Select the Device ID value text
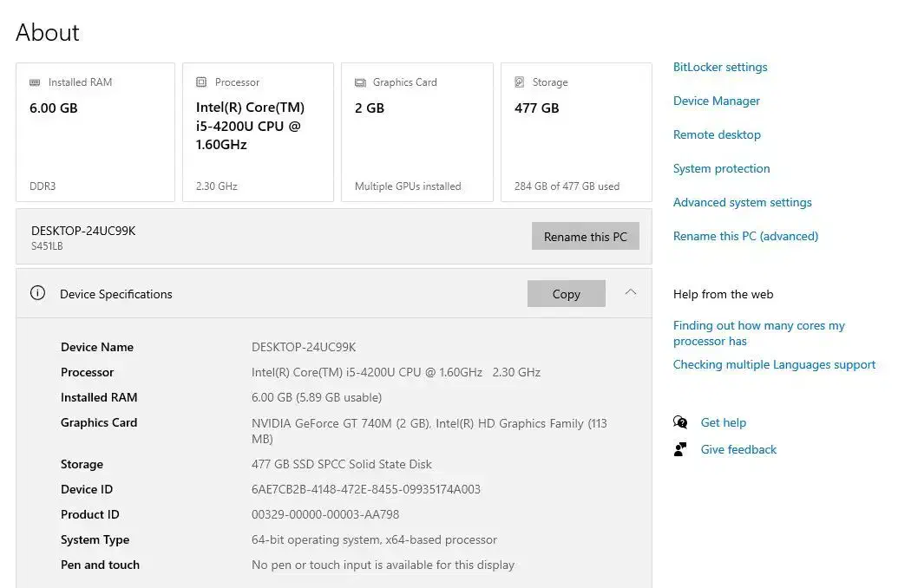This screenshot has width=898, height=588. (x=365, y=489)
